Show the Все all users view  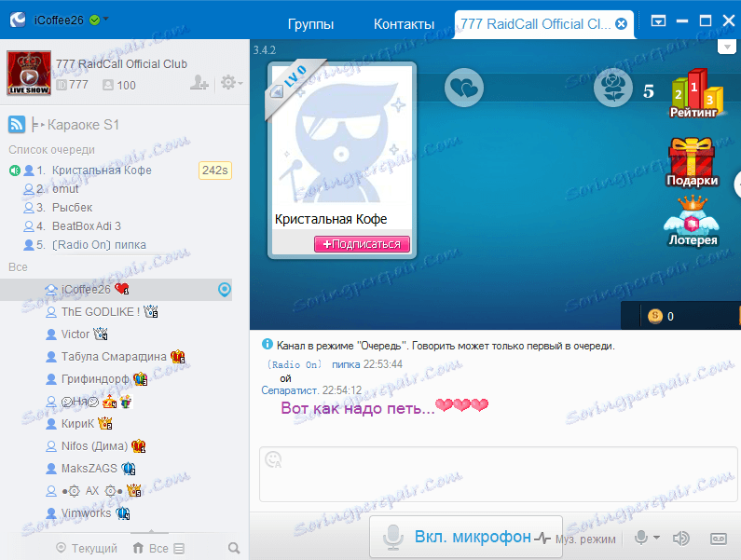[151, 548]
